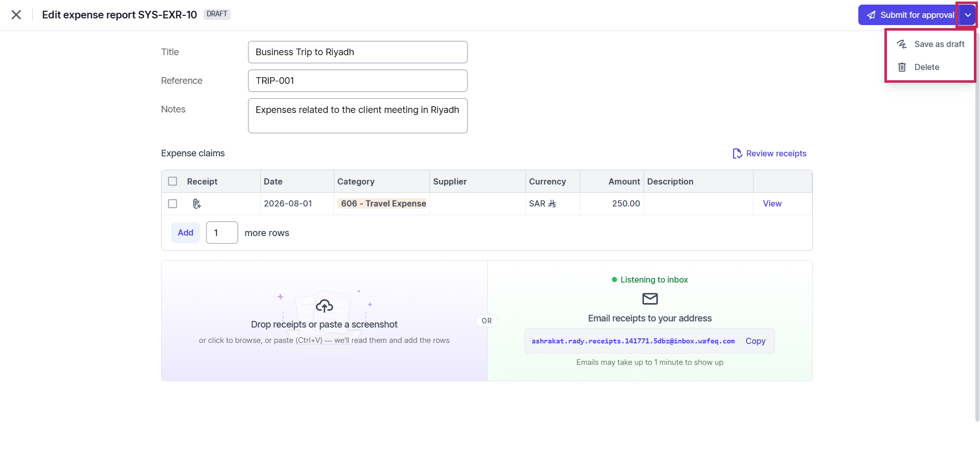This screenshot has width=980, height=463.
Task: Edit the Title field Business Trip to Riyadh
Action: pyautogui.click(x=358, y=52)
